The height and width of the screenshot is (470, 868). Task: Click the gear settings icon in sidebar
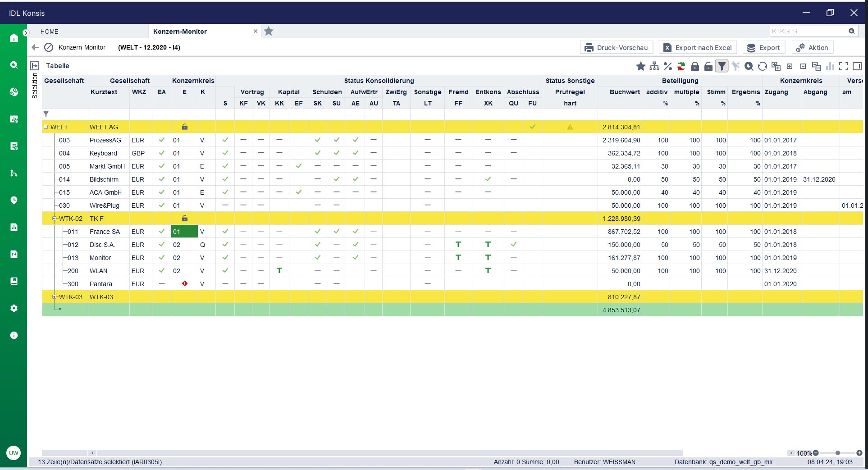coord(14,308)
